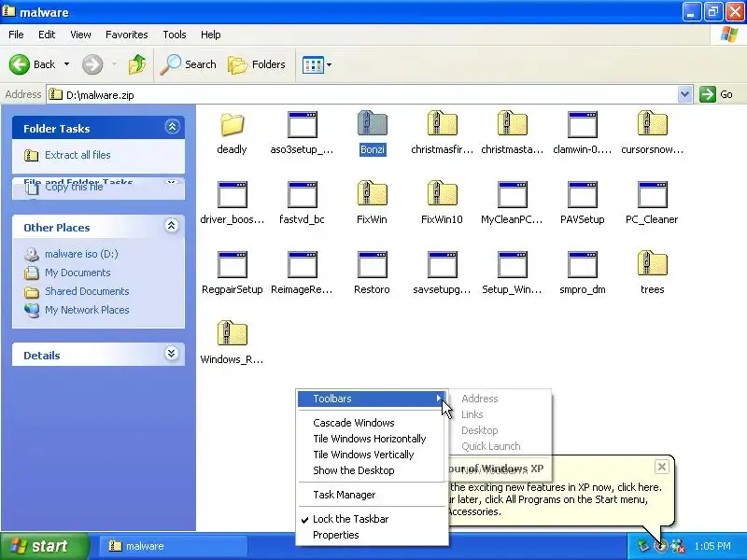The width and height of the screenshot is (747, 560).
Task: Open the Edit menu
Action: 47,35
